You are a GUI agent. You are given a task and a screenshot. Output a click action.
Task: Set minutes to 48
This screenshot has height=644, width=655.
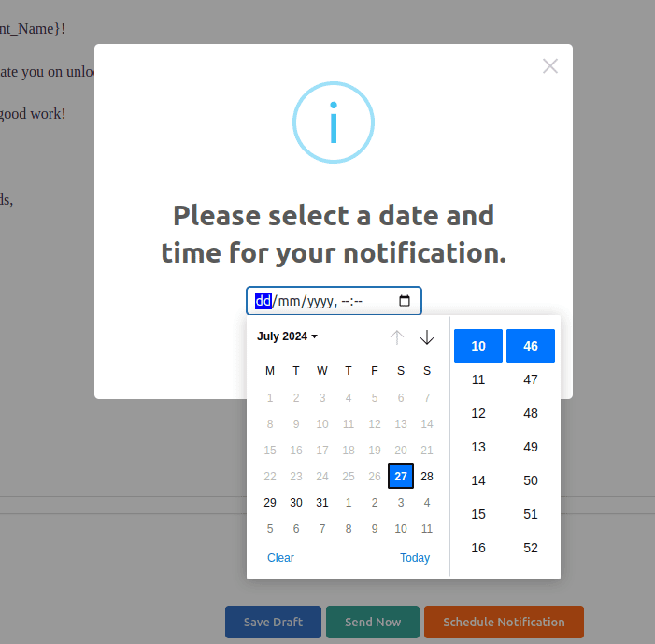(x=531, y=413)
